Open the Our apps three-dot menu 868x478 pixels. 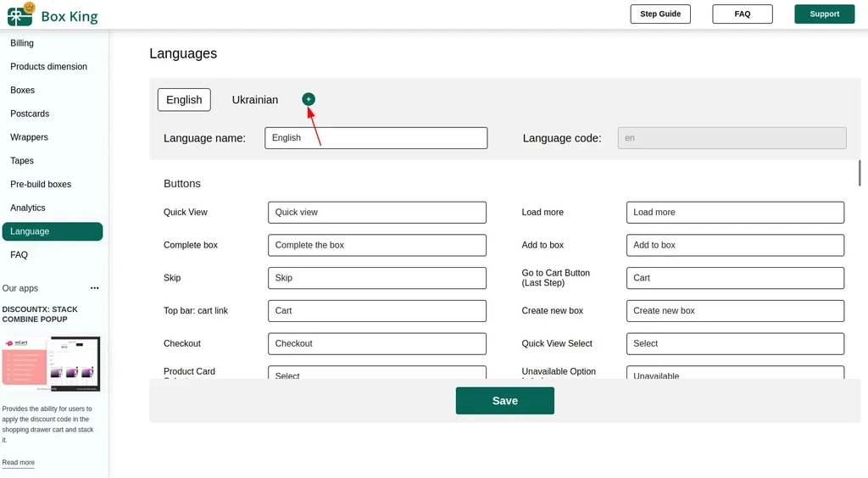(95, 288)
